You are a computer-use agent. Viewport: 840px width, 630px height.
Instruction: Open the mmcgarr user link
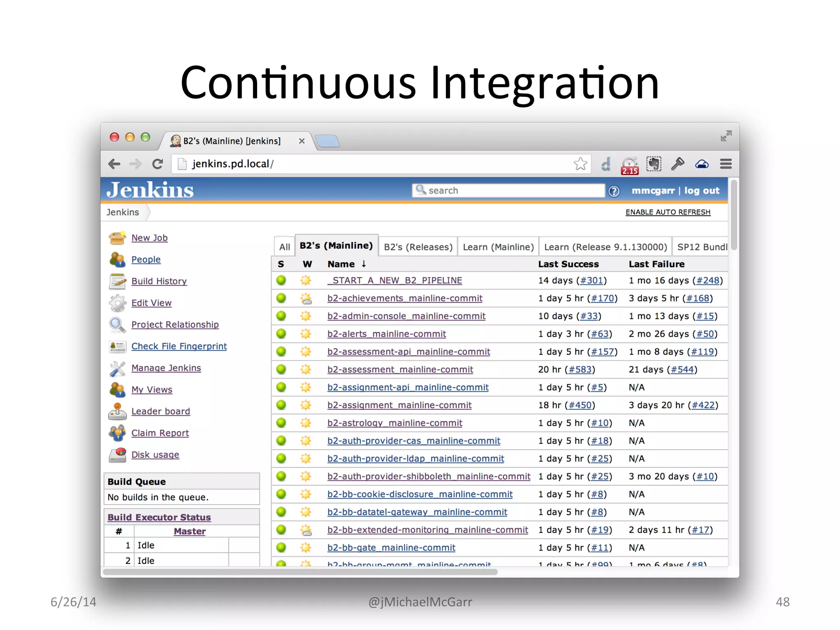(653, 191)
